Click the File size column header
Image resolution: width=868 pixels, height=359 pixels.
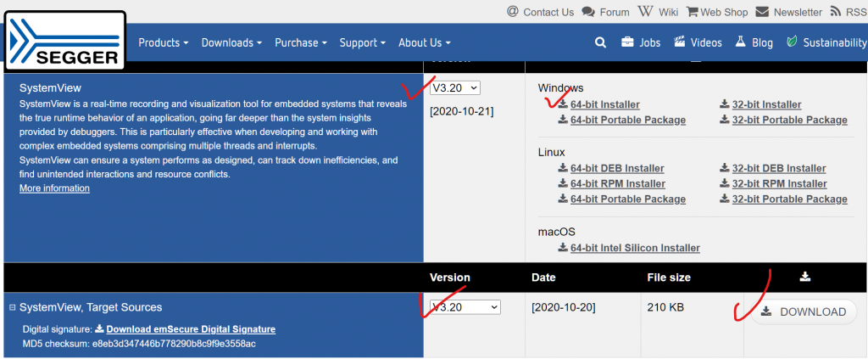(669, 278)
